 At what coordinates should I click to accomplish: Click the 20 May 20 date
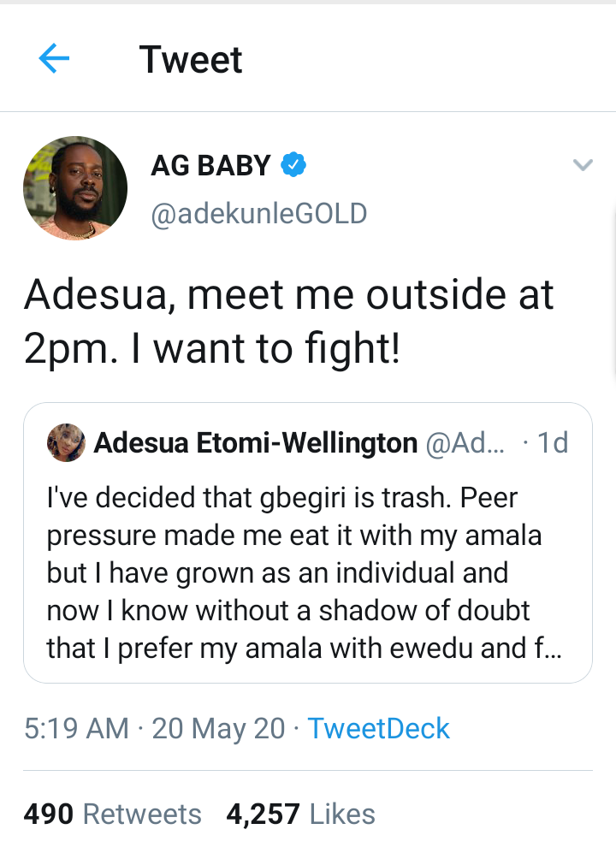pos(218,728)
